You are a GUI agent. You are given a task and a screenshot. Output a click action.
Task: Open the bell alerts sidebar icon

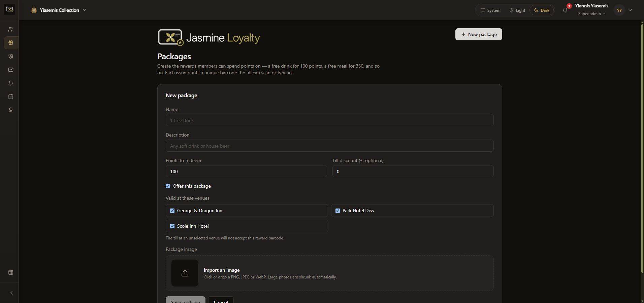click(x=11, y=83)
